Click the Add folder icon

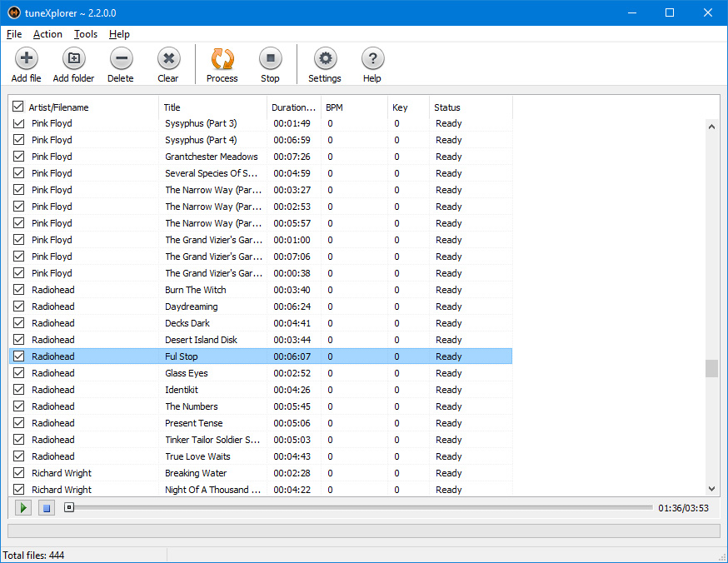(x=73, y=59)
